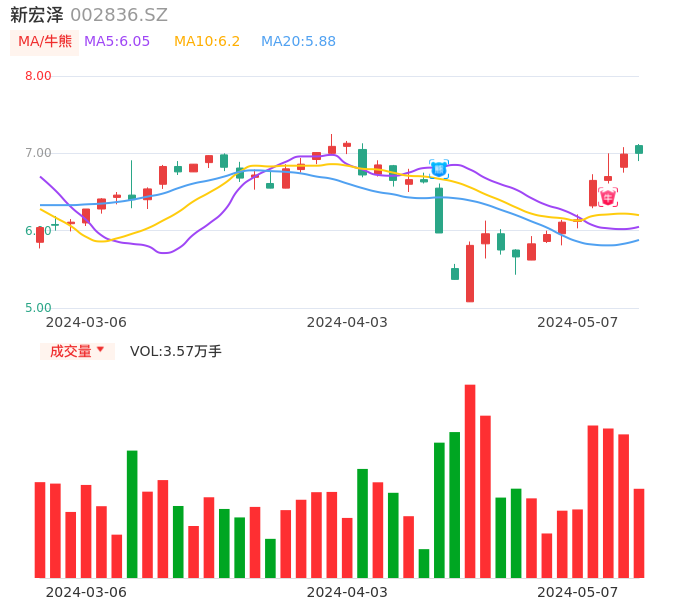
Task: Click the first red candlestick on far left
Action: [x=40, y=235]
